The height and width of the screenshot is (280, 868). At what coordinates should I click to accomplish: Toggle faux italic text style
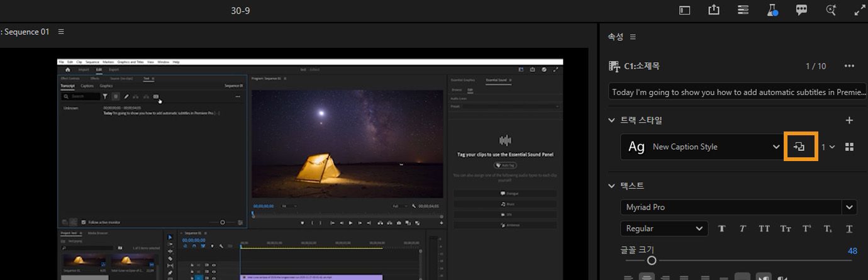coord(743,228)
